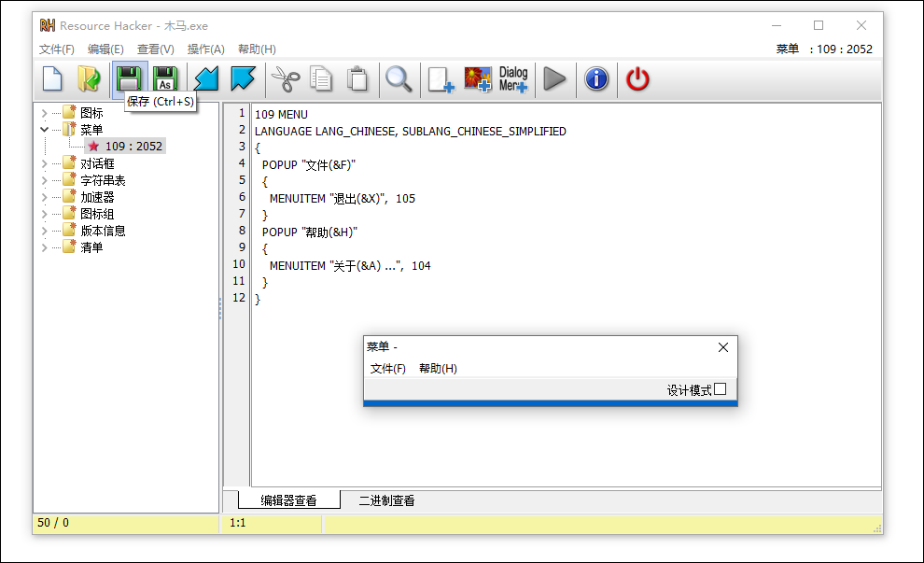Click the panel splitter grip handle
Screen dimensions: 924x563
tap(220, 308)
